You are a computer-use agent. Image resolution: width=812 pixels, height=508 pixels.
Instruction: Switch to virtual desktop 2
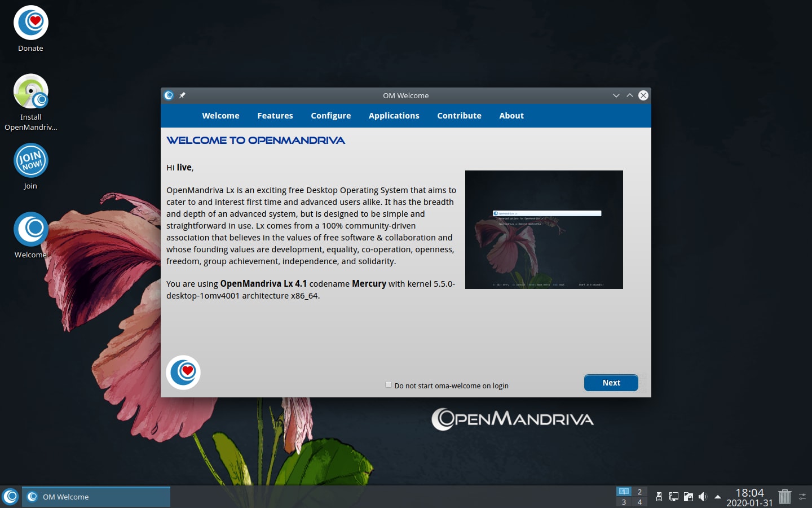[x=639, y=492]
